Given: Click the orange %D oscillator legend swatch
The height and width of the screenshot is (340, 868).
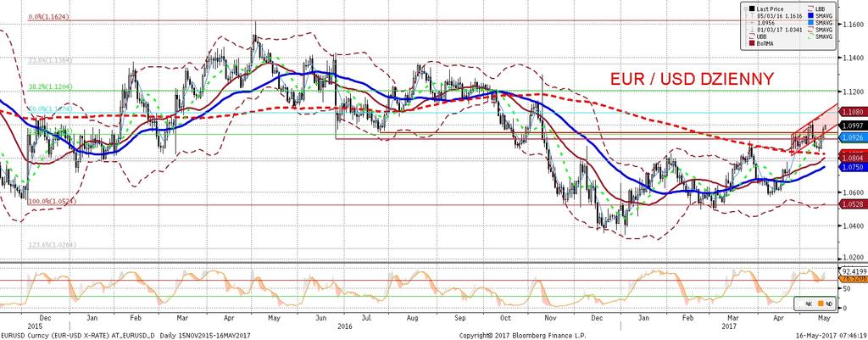Looking at the screenshot, I should pos(821,304).
